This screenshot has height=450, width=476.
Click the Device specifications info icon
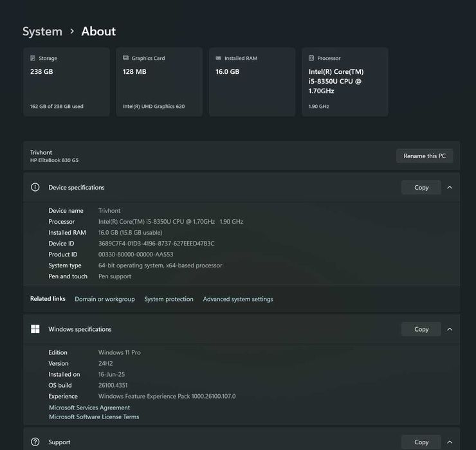(x=35, y=188)
